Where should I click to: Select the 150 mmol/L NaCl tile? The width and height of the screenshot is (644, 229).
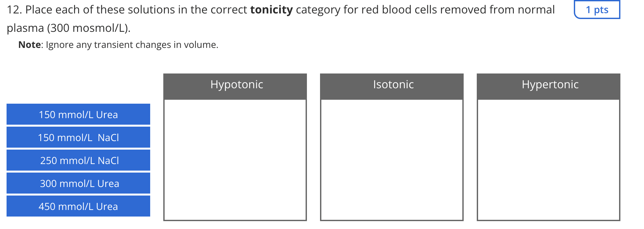point(78,137)
